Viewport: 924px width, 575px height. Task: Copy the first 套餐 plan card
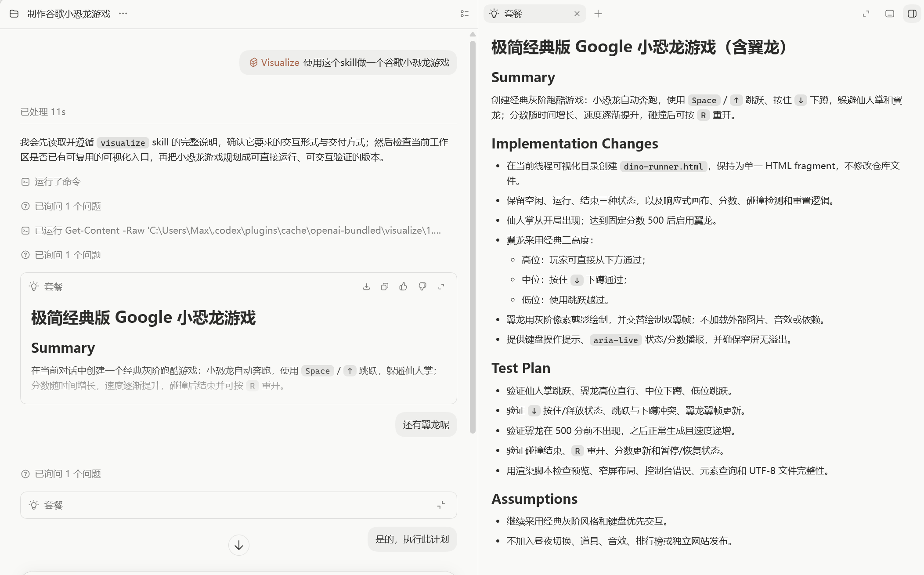pos(385,287)
